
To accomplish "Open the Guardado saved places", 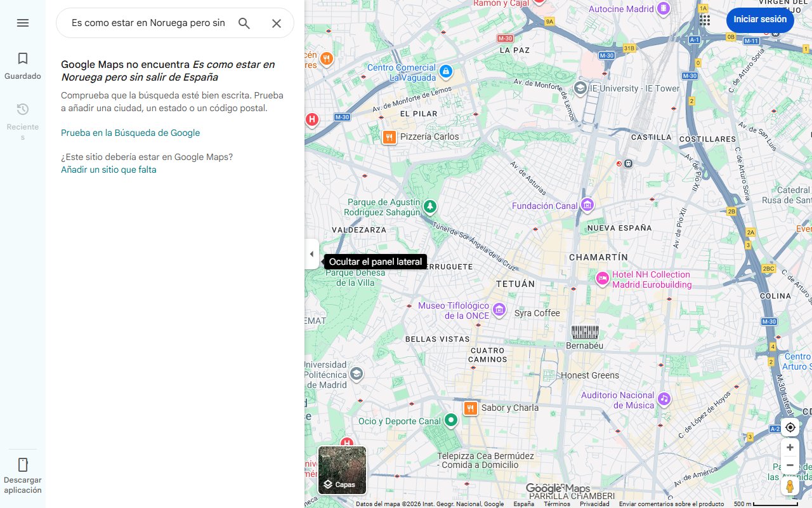I will 23,66.
